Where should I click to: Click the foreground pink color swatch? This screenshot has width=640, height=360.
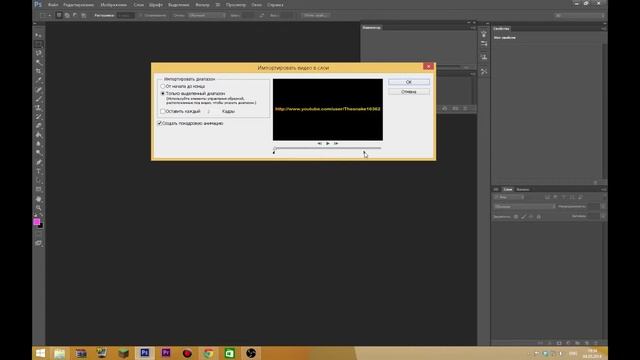[36, 222]
